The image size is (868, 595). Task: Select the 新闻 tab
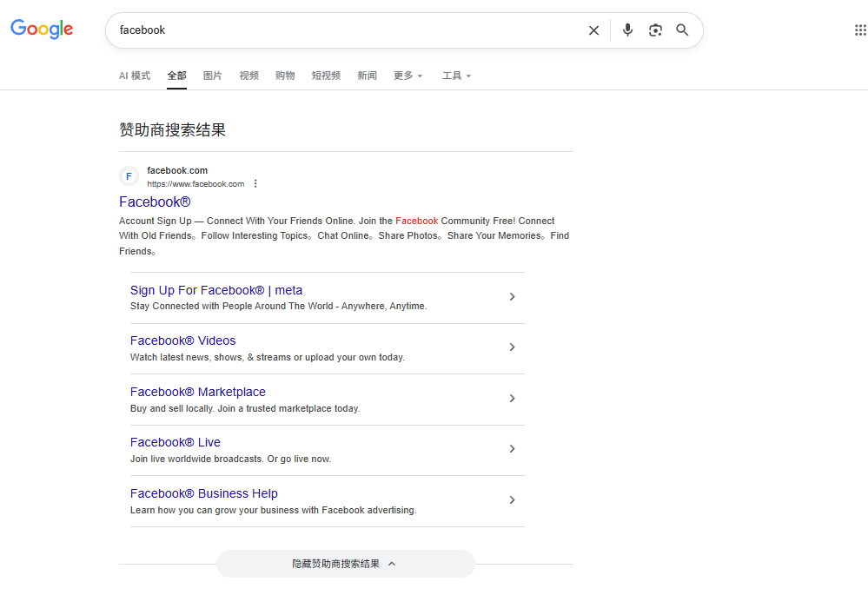[367, 76]
